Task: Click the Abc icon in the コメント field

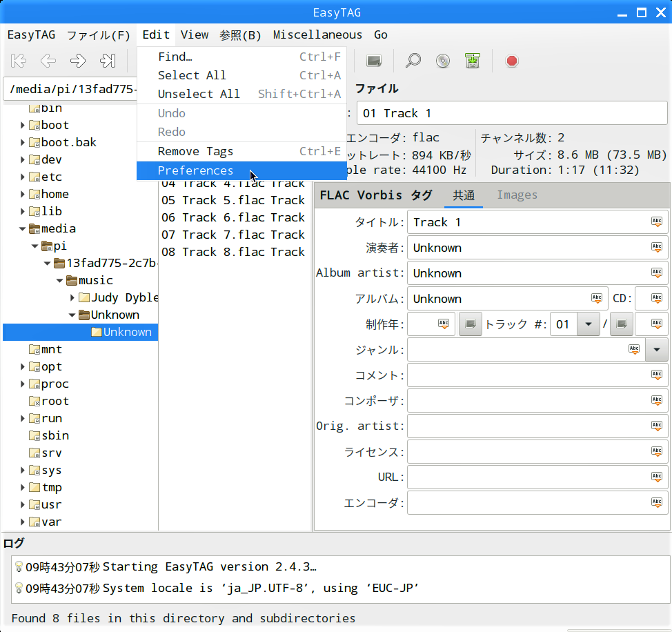Action: tap(657, 375)
